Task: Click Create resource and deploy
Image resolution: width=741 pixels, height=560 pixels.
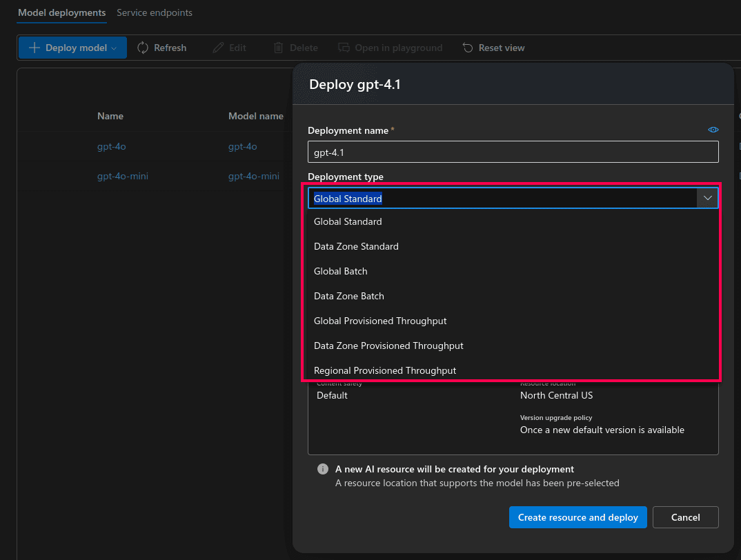Action: pos(577,517)
